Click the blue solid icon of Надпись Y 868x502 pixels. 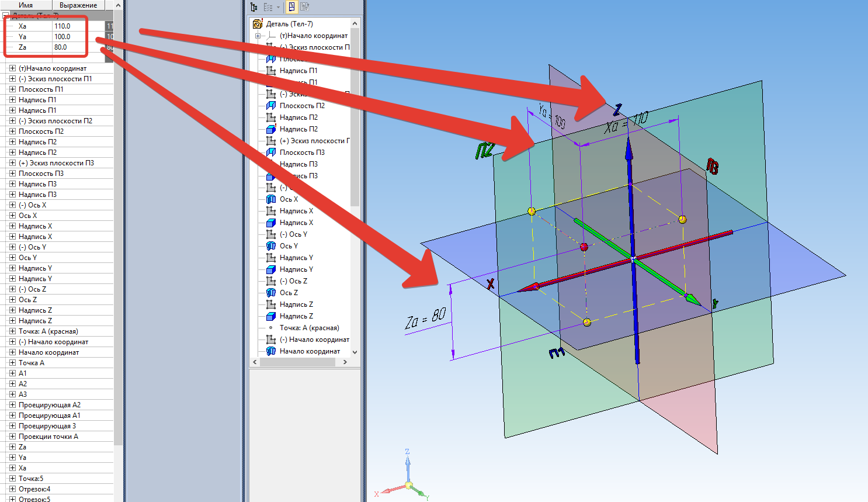point(271,269)
